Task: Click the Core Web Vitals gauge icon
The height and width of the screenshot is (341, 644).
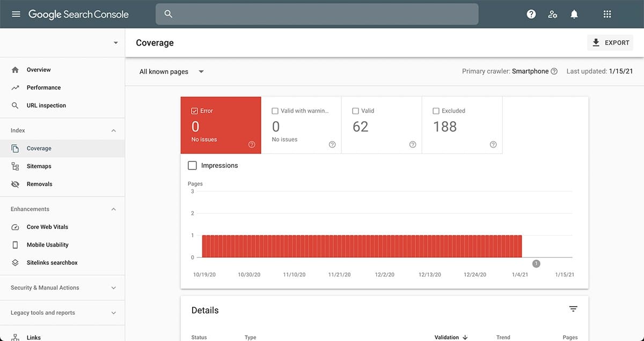Action: (x=15, y=227)
